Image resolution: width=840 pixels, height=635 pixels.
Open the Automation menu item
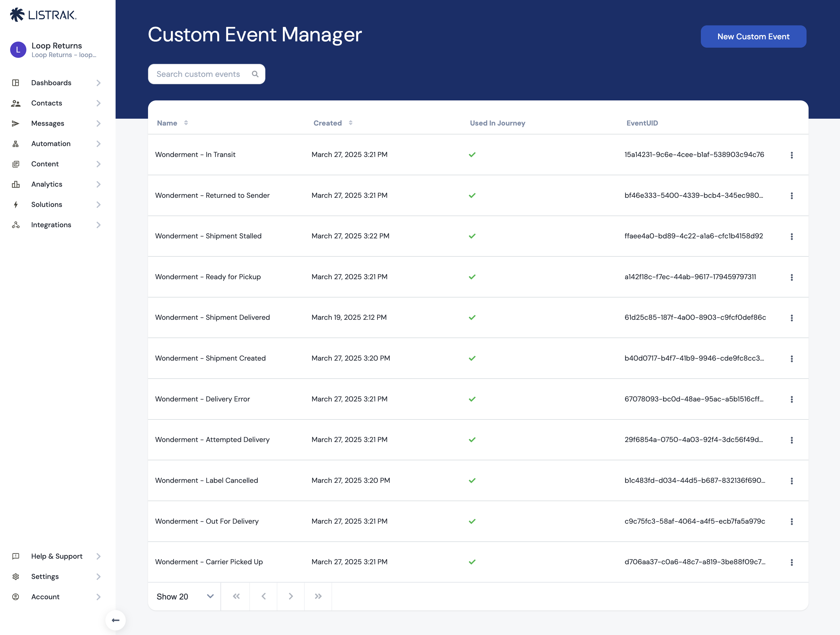coord(56,144)
